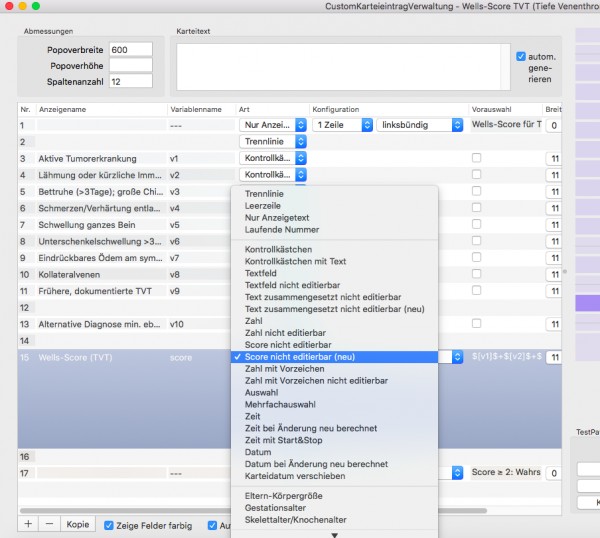Remove the selected row with the minus button
Image resolution: width=600 pixels, height=538 pixels.
pos(49,524)
